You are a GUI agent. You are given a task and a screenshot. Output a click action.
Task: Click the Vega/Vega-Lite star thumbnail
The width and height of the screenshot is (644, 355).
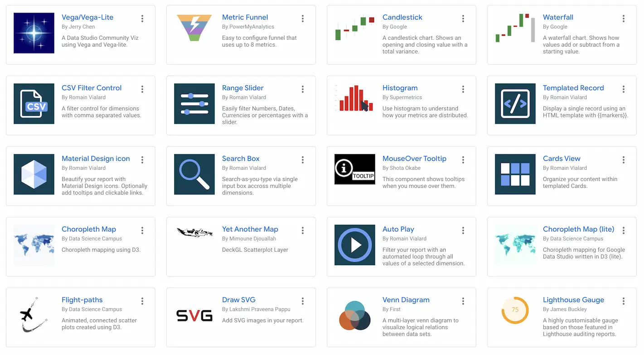[x=34, y=33]
